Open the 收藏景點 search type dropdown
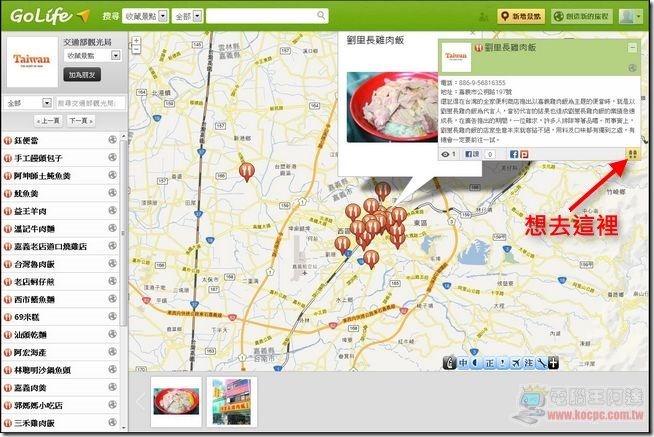Screen dimensions: 654x437 [x=145, y=16]
